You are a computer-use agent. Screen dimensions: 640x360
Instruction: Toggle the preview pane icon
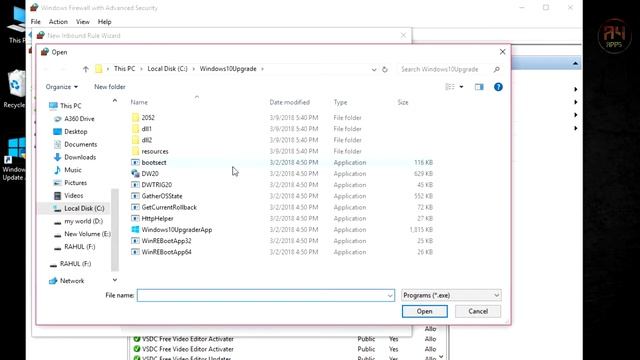click(x=479, y=87)
